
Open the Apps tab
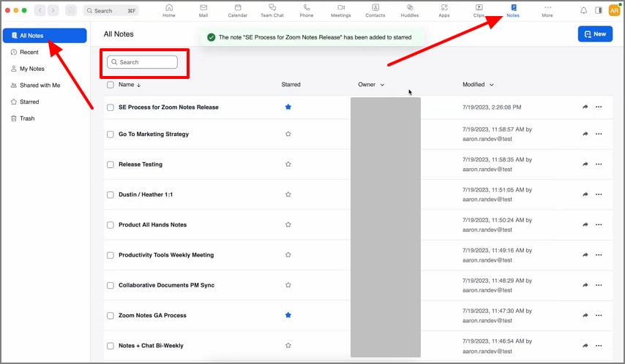444,11
